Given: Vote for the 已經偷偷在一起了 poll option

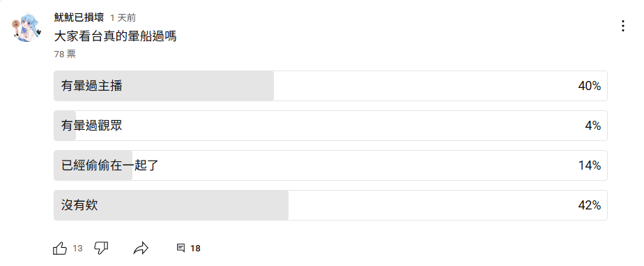Looking at the screenshot, I should 330,165.
